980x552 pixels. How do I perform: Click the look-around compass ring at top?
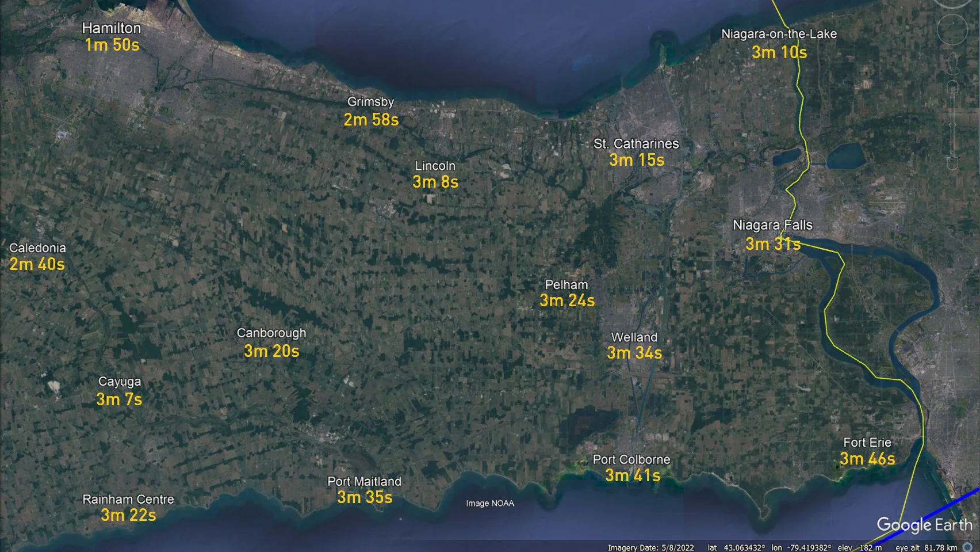click(x=952, y=3)
